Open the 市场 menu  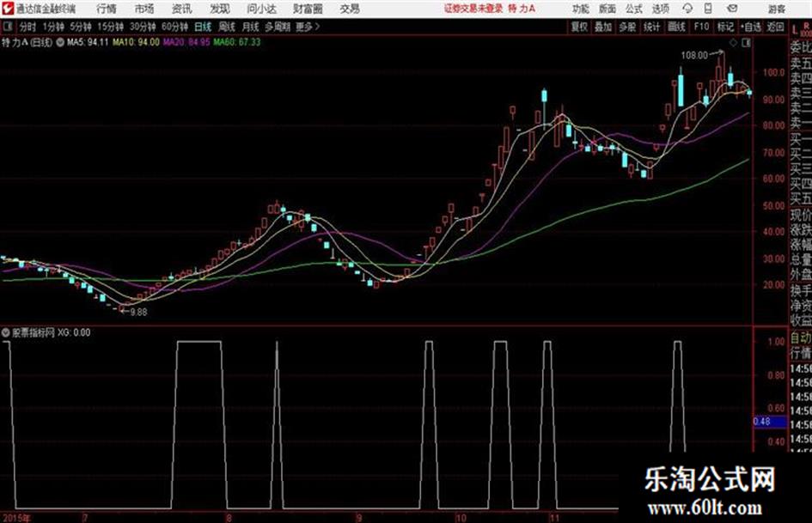(x=144, y=9)
